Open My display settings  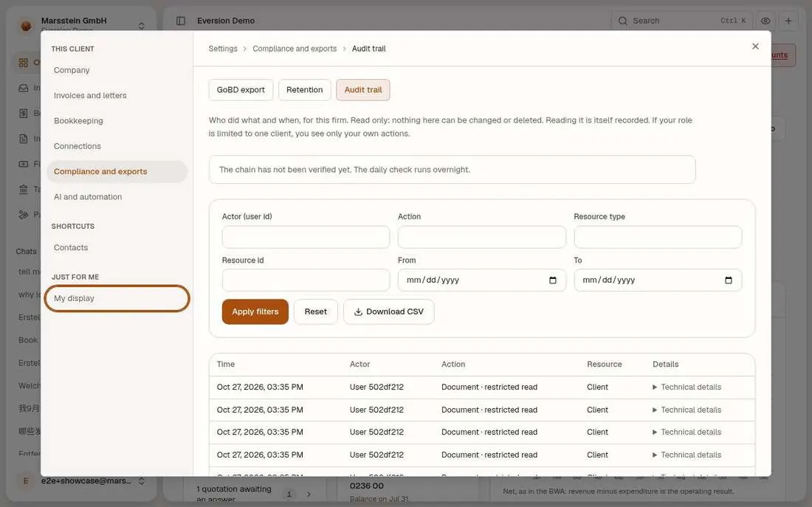[117, 298]
